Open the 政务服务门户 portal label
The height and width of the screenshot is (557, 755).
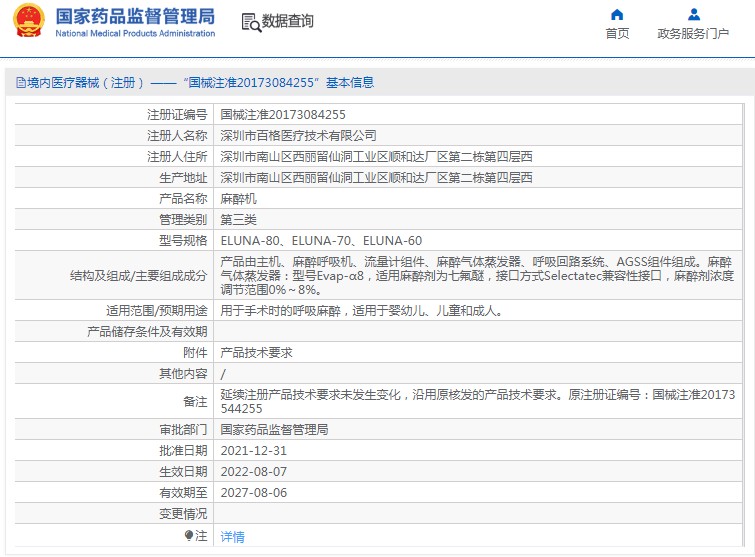pos(693,34)
